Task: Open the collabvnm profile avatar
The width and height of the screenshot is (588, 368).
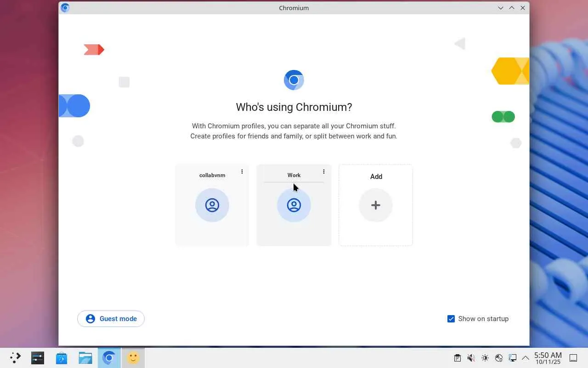Action: [x=212, y=205]
